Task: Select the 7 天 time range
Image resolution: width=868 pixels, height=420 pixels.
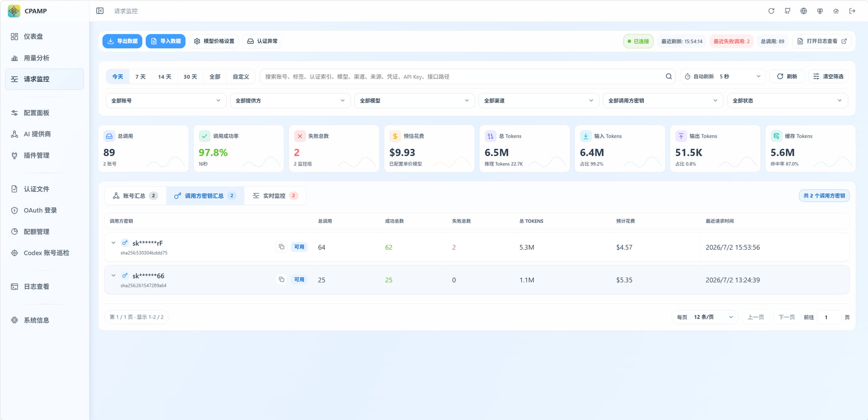Action: [x=141, y=76]
